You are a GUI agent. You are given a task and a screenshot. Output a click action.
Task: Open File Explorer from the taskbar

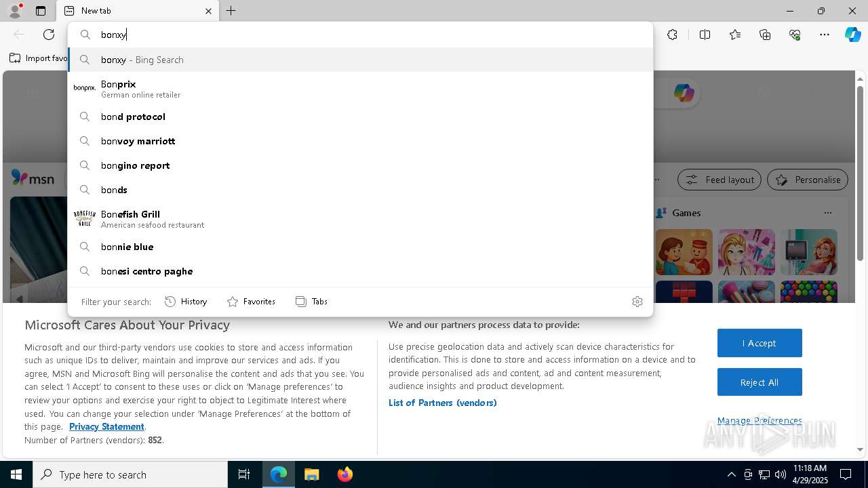pos(311,474)
